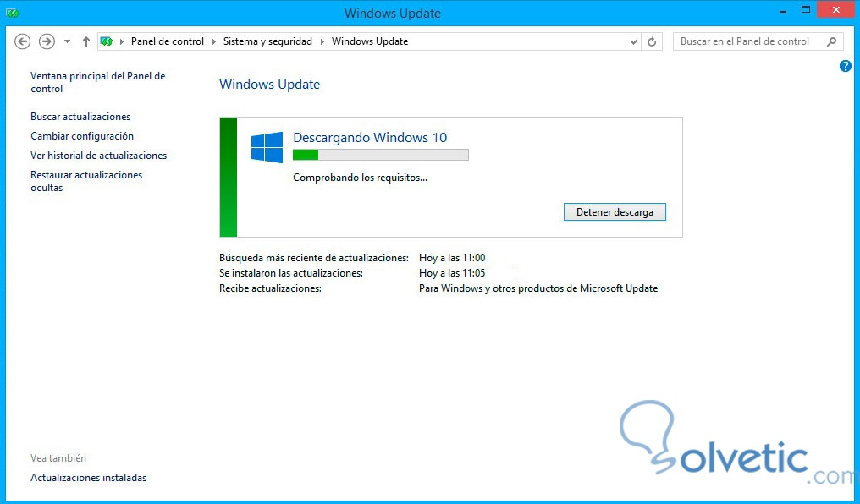The width and height of the screenshot is (860, 504).
Task: Click the Windows 10 download progress bar
Action: click(381, 155)
